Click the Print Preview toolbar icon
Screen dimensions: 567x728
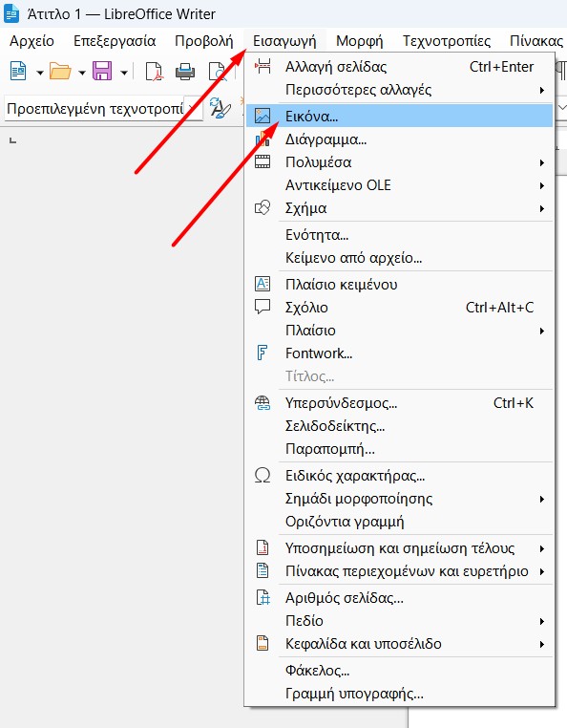tap(217, 72)
